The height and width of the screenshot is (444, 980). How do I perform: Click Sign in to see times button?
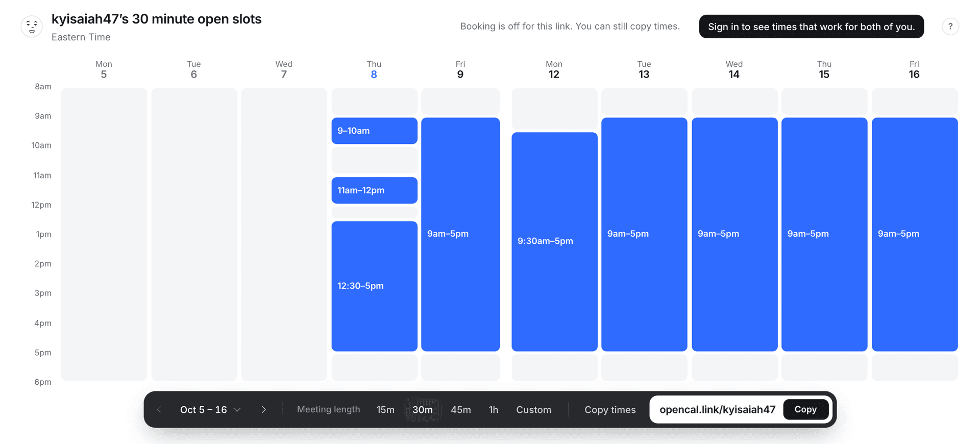[x=811, y=27]
